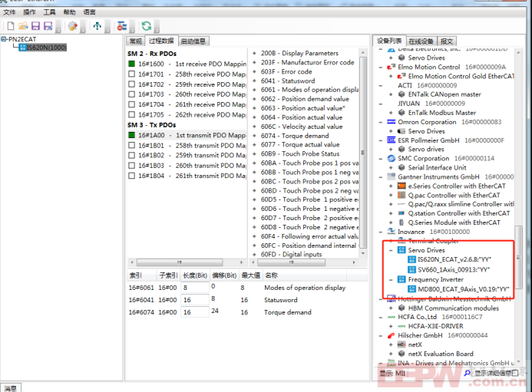
Task: Click the device list vertical scrollbar thumb
Action: (x=518, y=257)
